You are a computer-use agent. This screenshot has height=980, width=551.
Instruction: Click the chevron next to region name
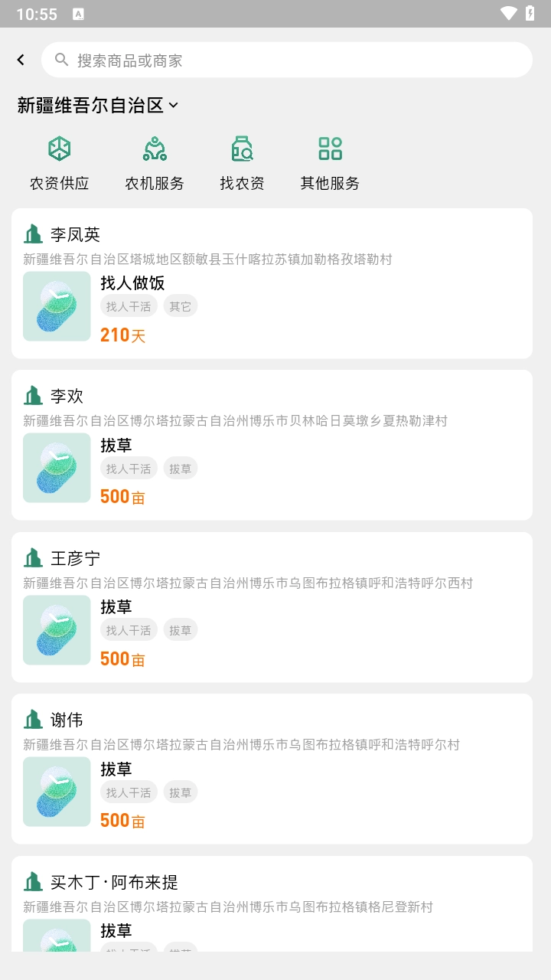coord(174,105)
